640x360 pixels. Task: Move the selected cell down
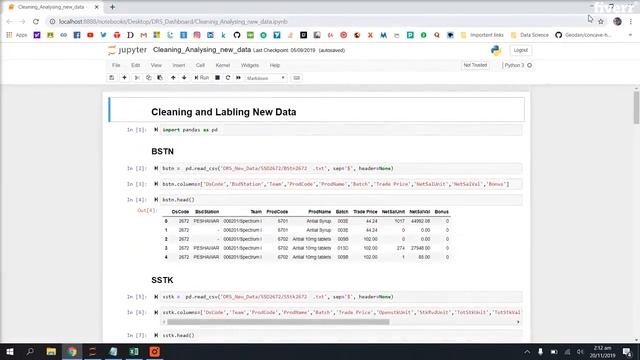184,78
